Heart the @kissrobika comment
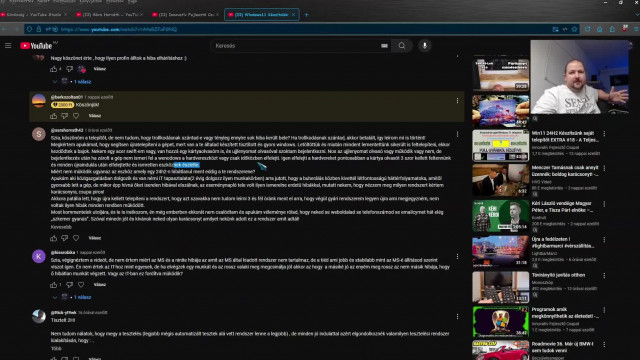Image resolution: width=640 pixels, height=360 pixels. (x=81, y=284)
